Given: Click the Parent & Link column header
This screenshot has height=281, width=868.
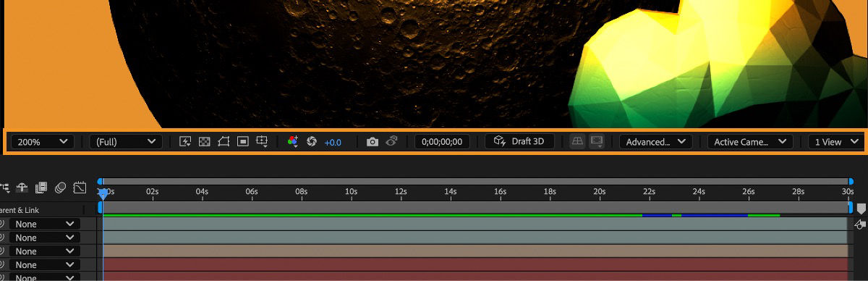Looking at the screenshot, I should tap(20, 210).
